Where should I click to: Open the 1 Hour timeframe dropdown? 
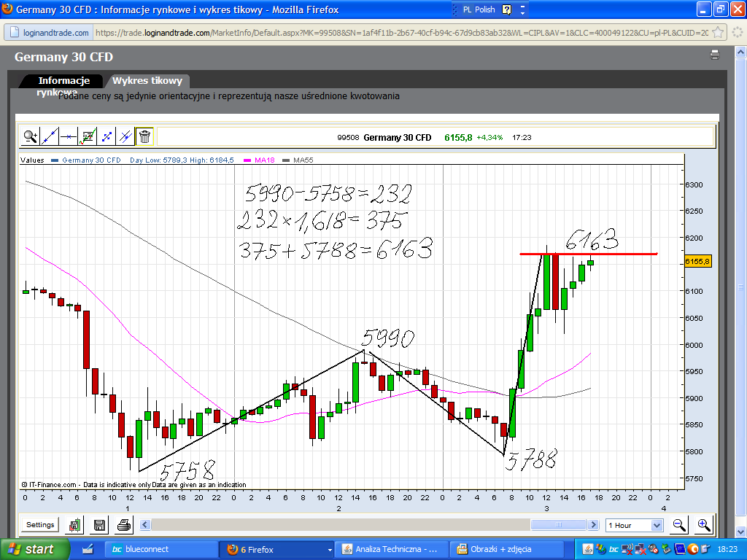point(634,525)
